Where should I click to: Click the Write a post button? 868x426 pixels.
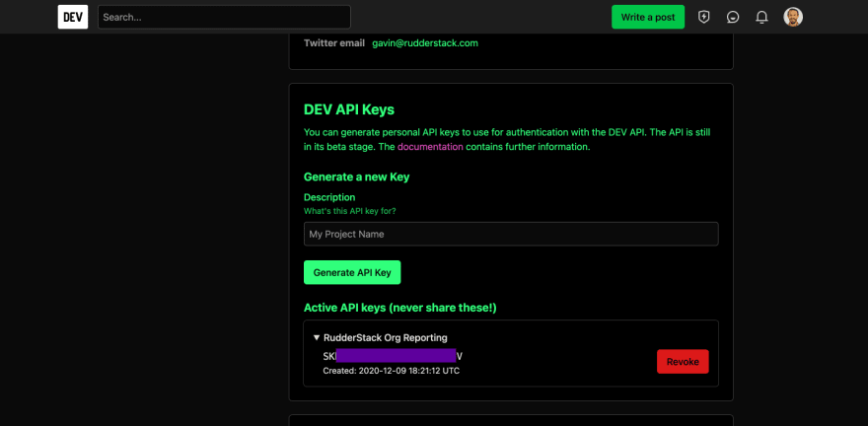point(647,17)
